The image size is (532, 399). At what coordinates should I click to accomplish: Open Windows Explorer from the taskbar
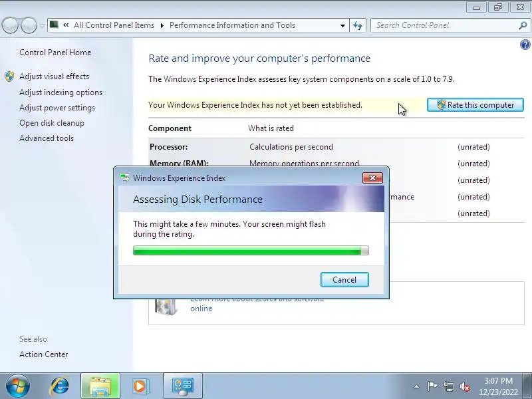coord(100,386)
